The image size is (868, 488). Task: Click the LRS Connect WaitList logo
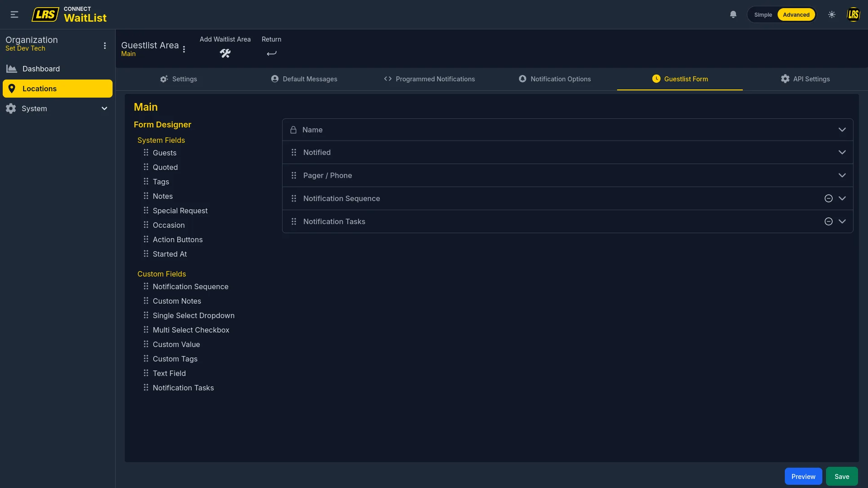69,14
